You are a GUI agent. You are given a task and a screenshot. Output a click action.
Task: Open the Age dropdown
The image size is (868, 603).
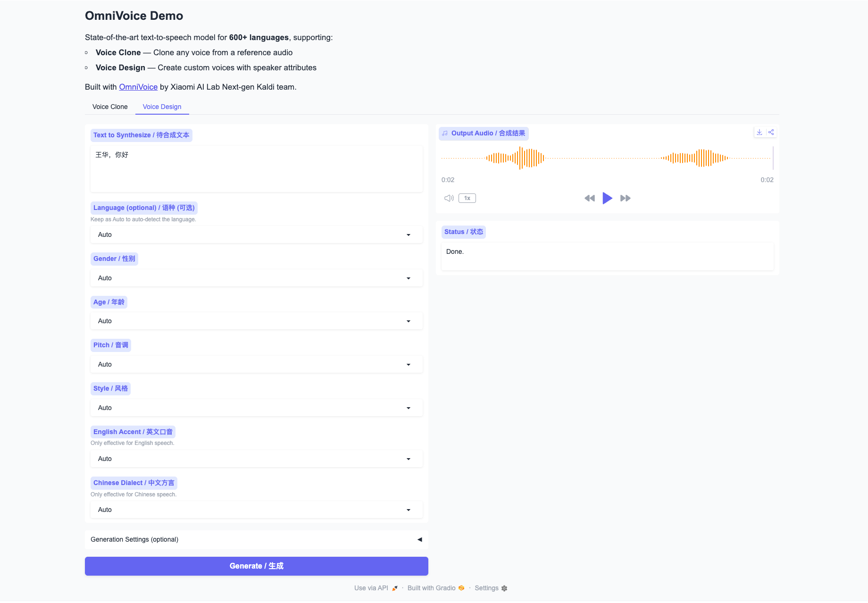[256, 321]
